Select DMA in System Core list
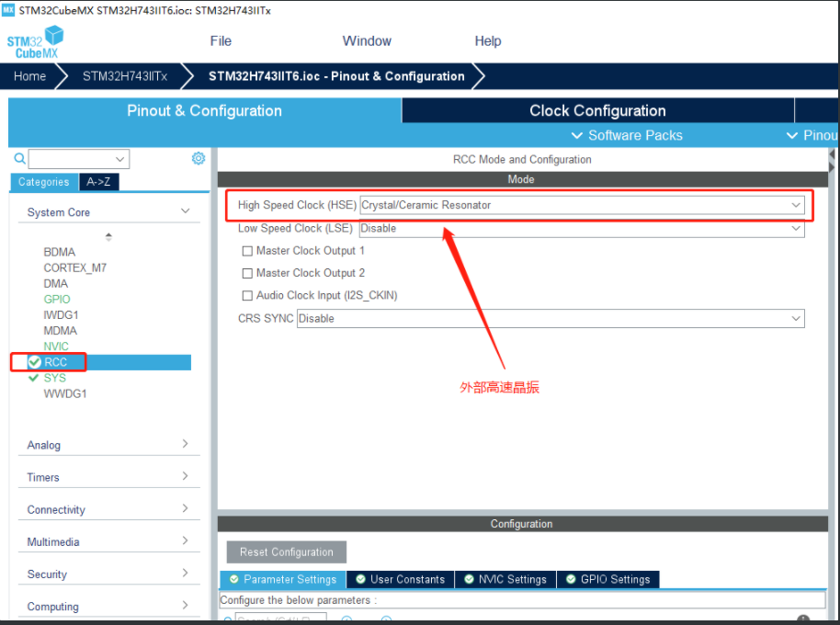Screen dimensions: 840x625 [56, 284]
